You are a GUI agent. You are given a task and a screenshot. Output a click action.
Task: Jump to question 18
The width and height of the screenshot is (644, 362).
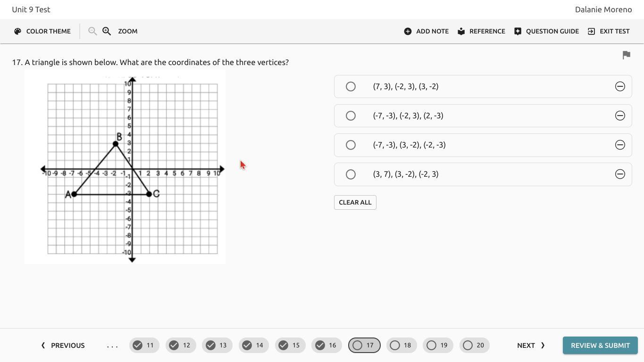tap(401, 346)
